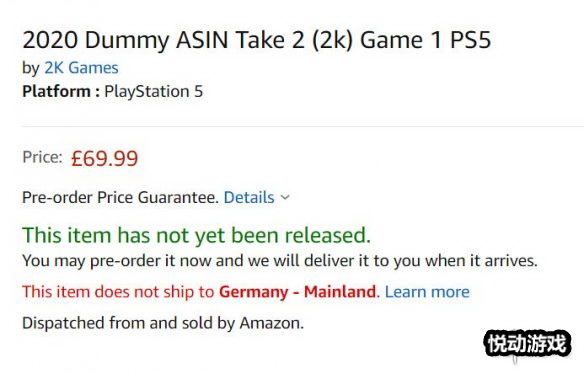Click the green not yet released message
The height and width of the screenshot is (374, 584).
pos(197,235)
